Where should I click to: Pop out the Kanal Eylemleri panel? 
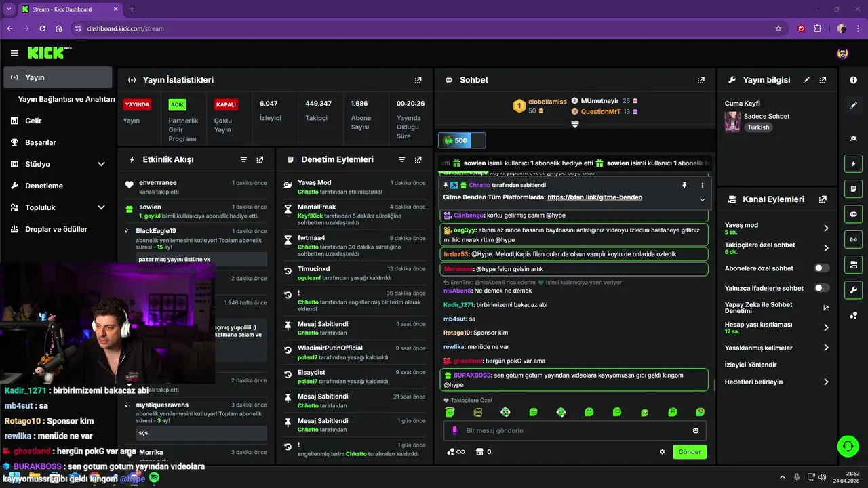coord(823,199)
